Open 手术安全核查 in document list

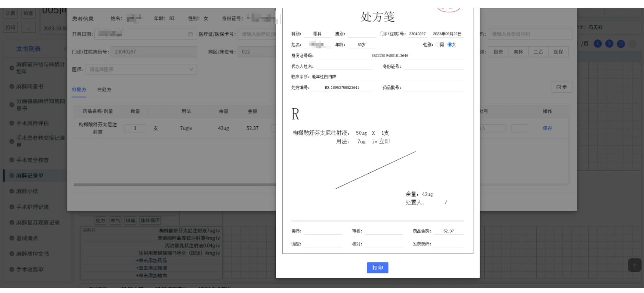click(32, 160)
